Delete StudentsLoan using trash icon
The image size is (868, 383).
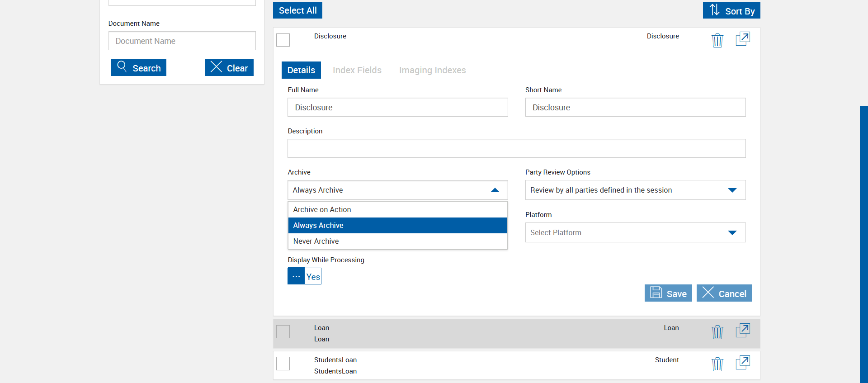tap(717, 364)
